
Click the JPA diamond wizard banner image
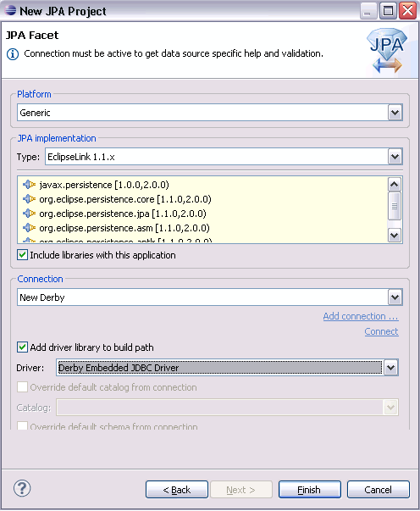[x=387, y=51]
